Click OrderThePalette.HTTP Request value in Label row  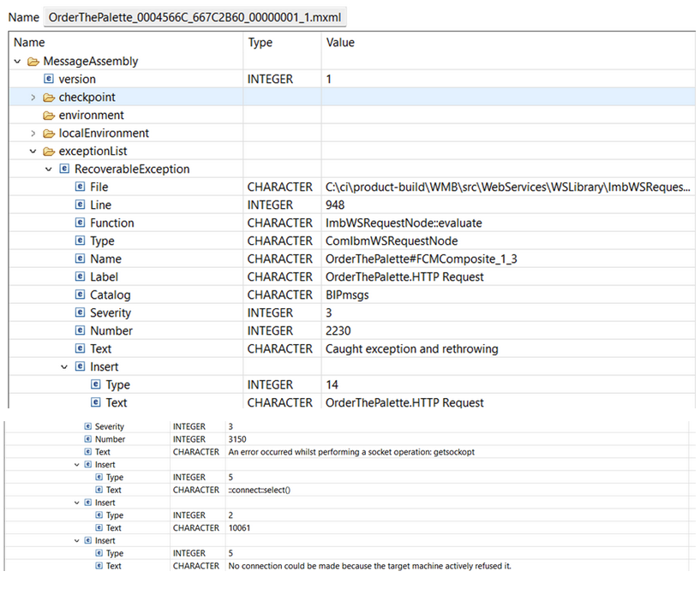pyautogui.click(x=404, y=277)
